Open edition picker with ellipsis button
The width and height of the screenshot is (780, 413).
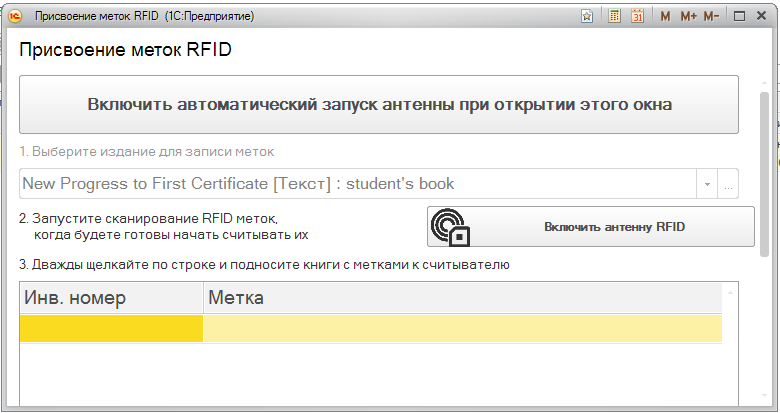728,185
